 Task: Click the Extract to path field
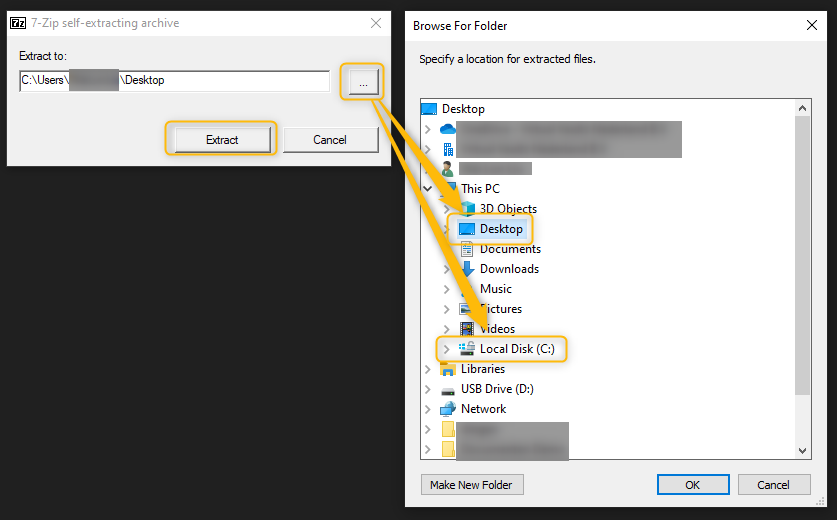pyautogui.click(x=174, y=80)
